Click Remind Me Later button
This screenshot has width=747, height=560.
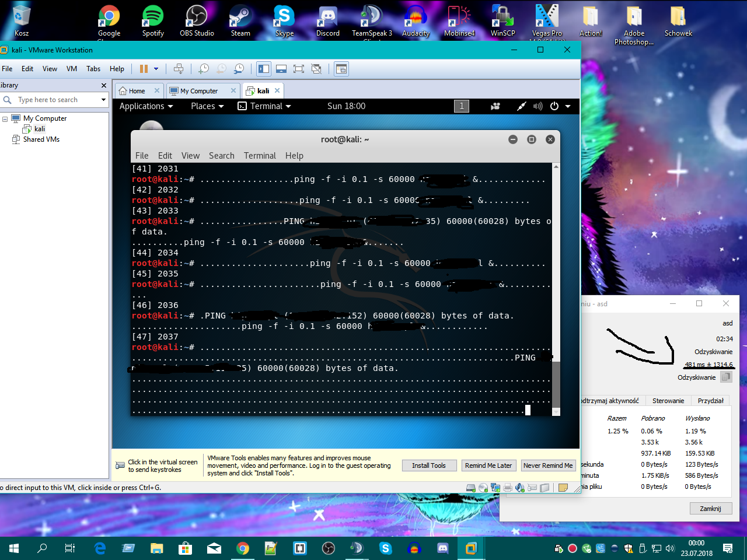pos(488,466)
